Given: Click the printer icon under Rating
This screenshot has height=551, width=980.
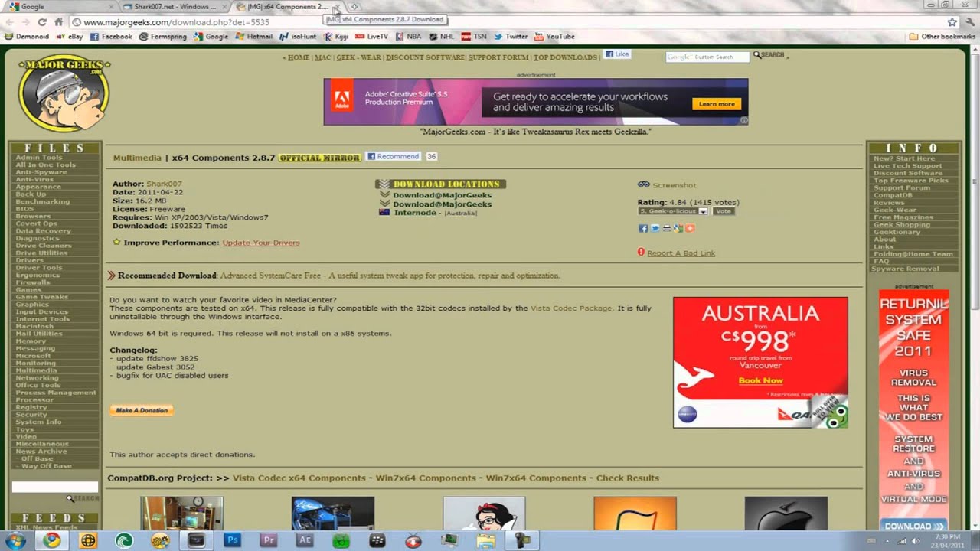Looking at the screenshot, I should pyautogui.click(x=666, y=228).
